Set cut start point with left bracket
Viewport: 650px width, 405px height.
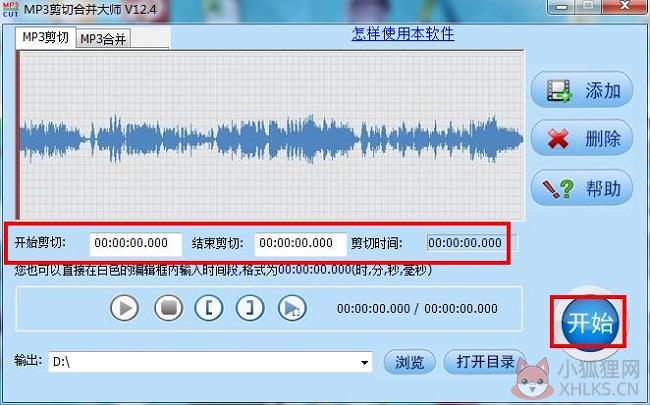[x=209, y=308]
